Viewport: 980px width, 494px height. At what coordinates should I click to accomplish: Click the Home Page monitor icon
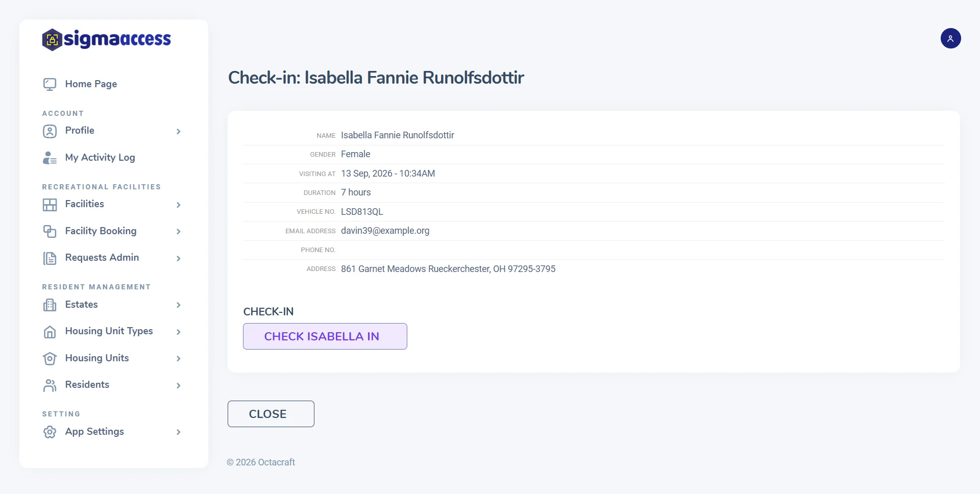coord(50,84)
